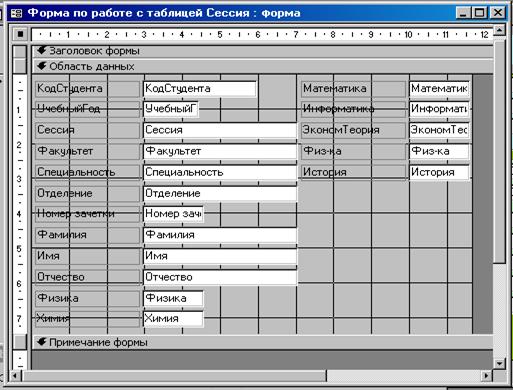Click the Отчество text field

(220, 277)
